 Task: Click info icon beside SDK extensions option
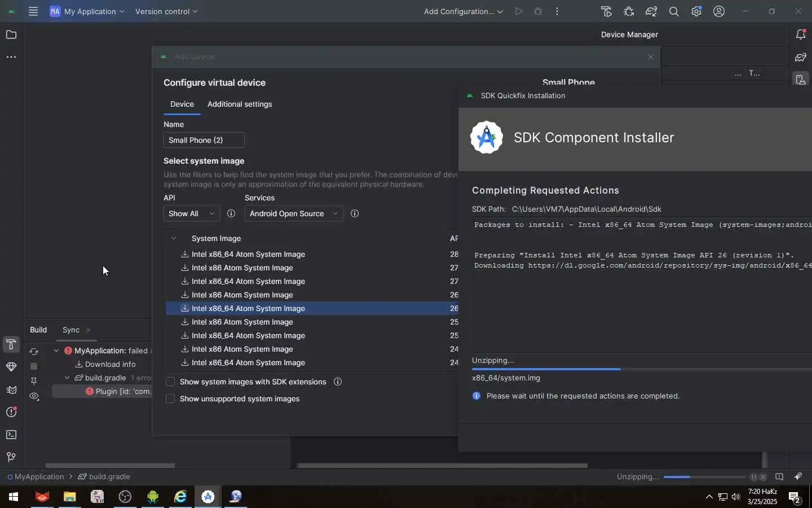click(338, 382)
